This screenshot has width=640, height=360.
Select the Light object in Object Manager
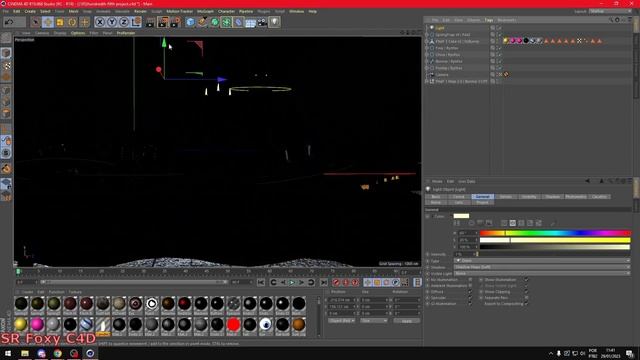coord(440,28)
